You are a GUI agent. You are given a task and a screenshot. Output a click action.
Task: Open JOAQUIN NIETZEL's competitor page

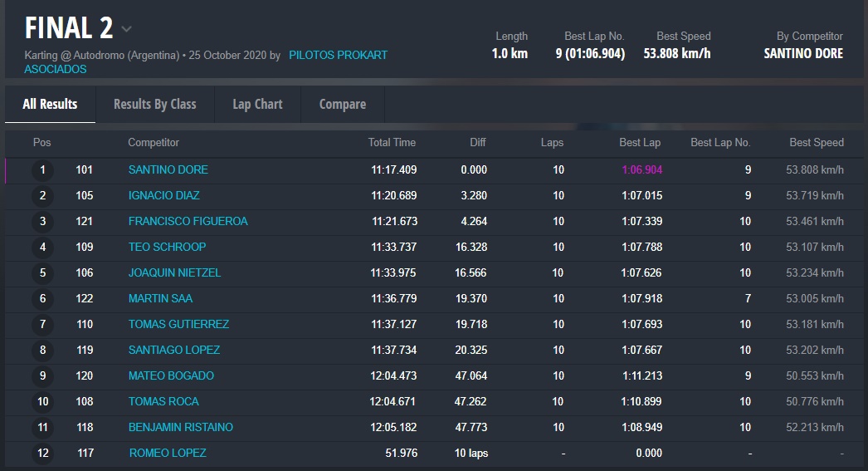[x=174, y=272]
